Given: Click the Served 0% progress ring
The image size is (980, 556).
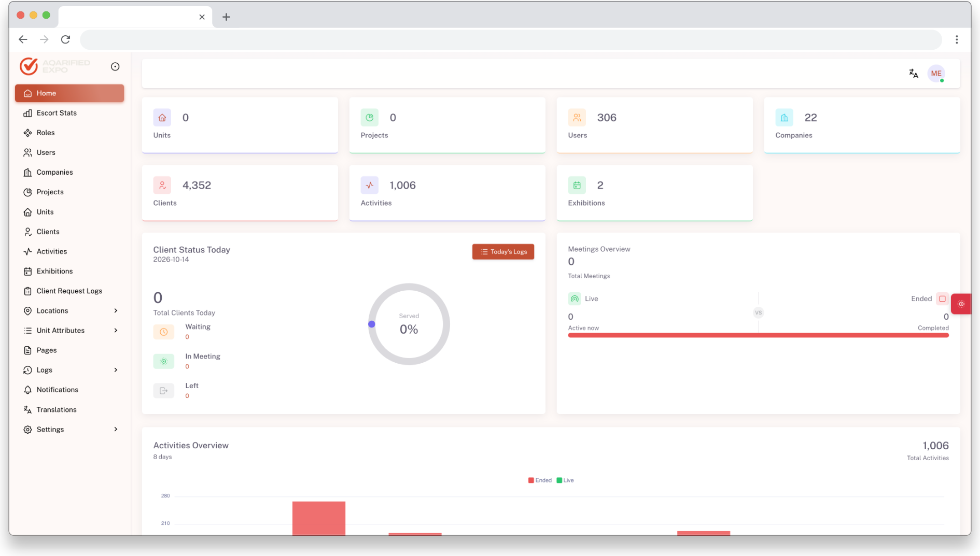Looking at the screenshot, I should coord(409,324).
